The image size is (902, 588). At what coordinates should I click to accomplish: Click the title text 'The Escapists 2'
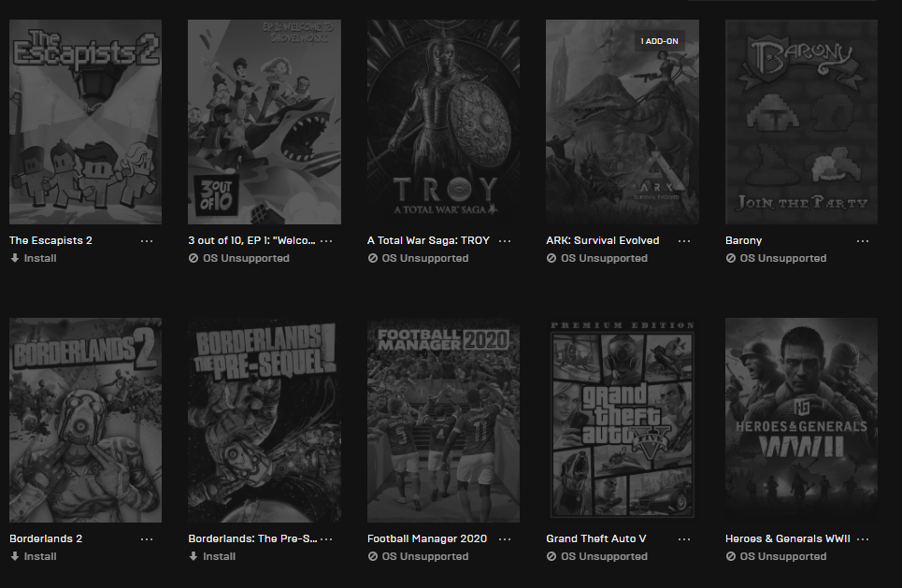(50, 240)
